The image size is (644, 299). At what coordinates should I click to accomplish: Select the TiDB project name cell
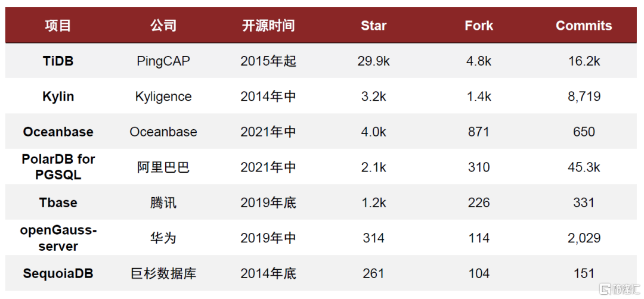[x=58, y=61]
